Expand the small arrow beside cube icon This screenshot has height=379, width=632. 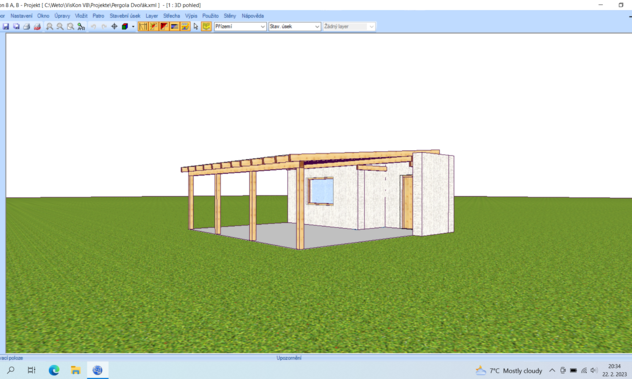[x=133, y=27]
